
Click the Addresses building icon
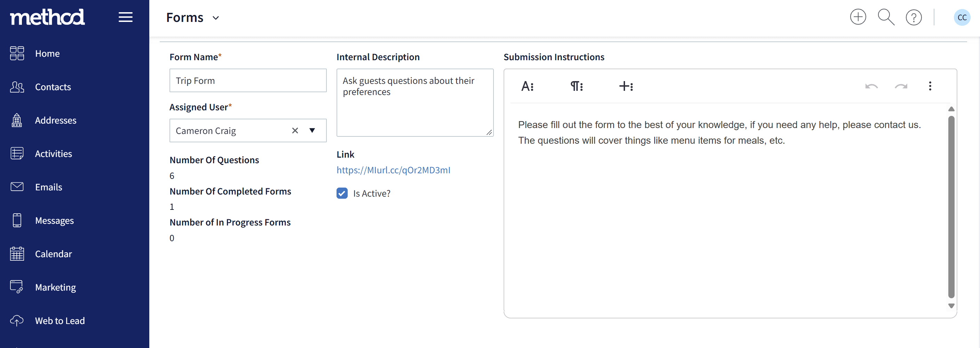[x=17, y=120]
